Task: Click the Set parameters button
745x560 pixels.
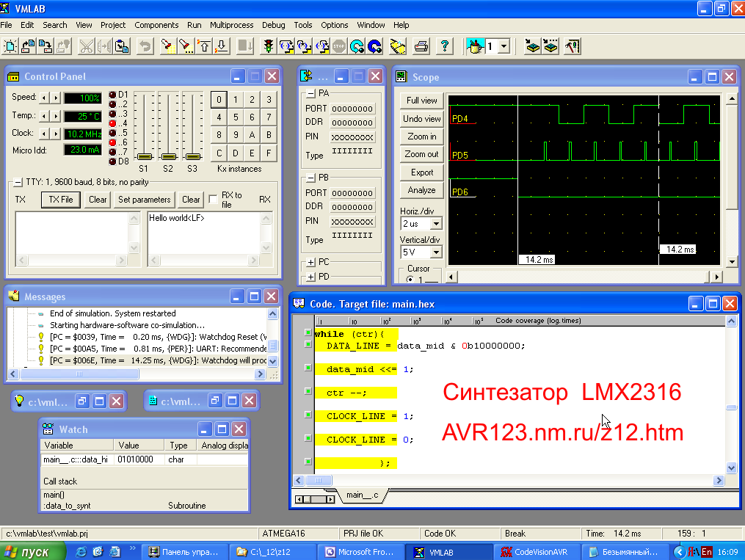Action: click(145, 200)
